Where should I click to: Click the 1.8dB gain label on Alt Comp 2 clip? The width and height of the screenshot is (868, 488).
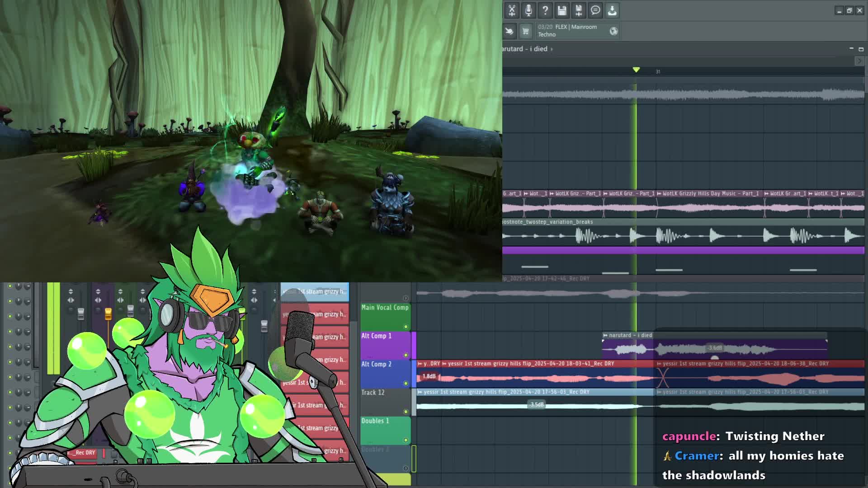(x=429, y=376)
